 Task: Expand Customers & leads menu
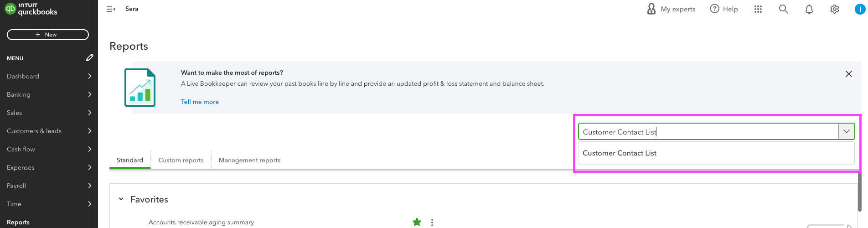[x=49, y=131]
